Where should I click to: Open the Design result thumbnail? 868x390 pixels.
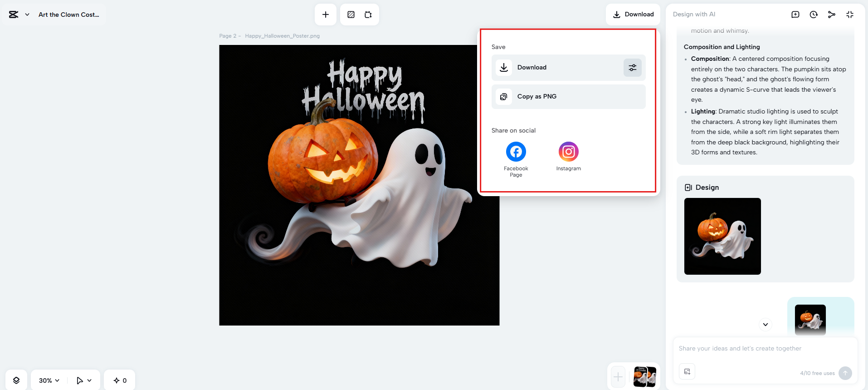pos(722,236)
